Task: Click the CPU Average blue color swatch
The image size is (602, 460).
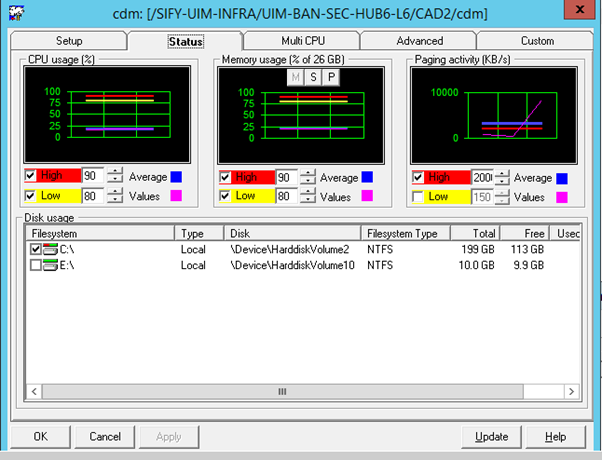Action: coord(176,177)
